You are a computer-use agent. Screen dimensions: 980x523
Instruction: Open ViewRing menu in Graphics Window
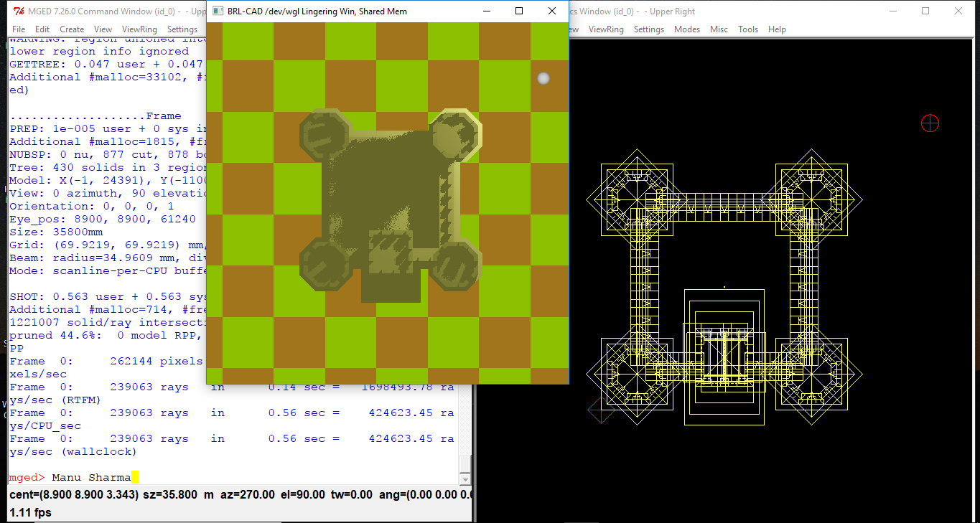(606, 29)
